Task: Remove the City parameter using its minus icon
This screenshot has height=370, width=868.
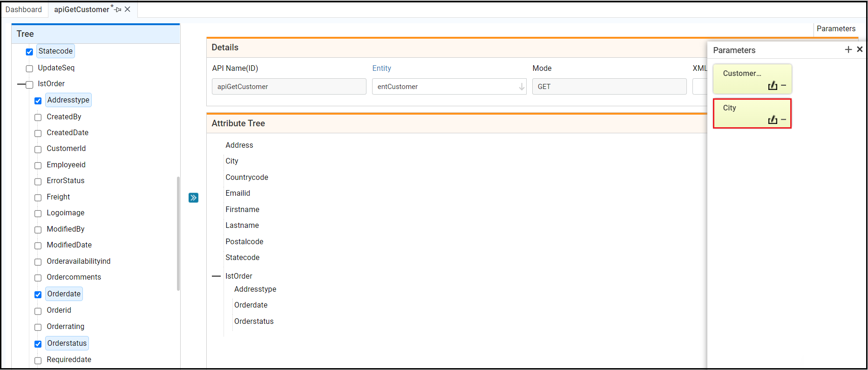Action: pyautogui.click(x=784, y=120)
